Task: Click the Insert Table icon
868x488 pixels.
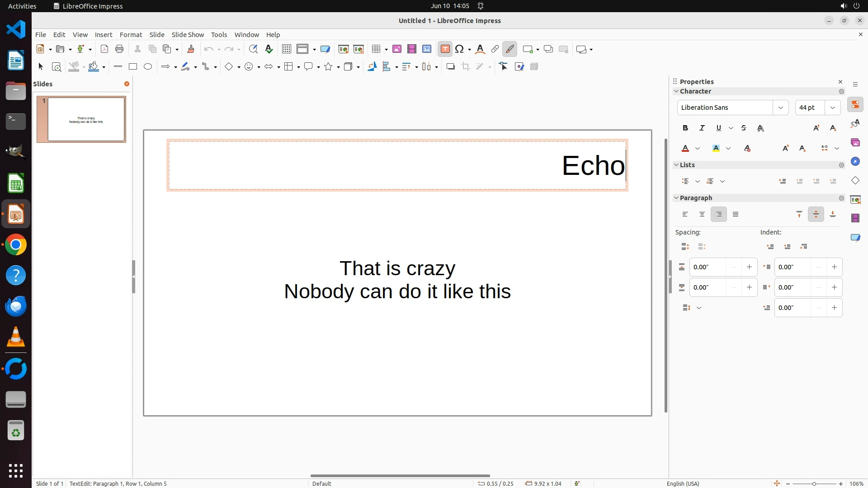Action: pos(376,49)
